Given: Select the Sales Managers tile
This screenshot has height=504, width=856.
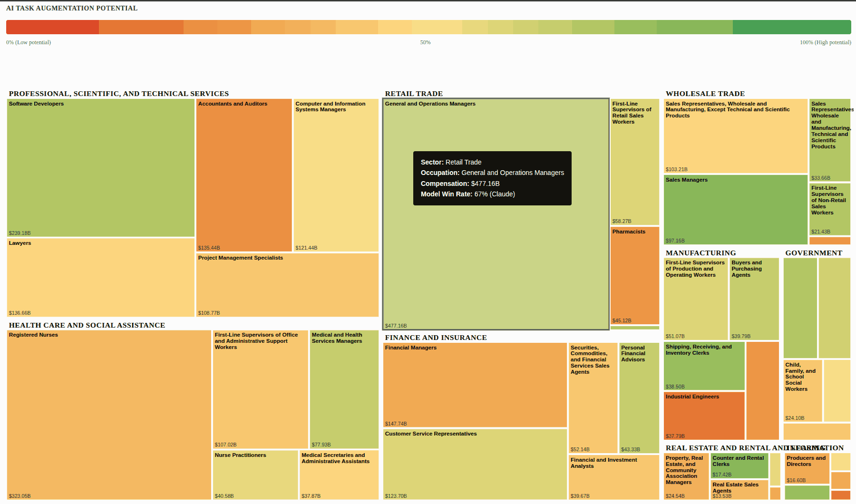Looking at the screenshot, I should tap(735, 210).
